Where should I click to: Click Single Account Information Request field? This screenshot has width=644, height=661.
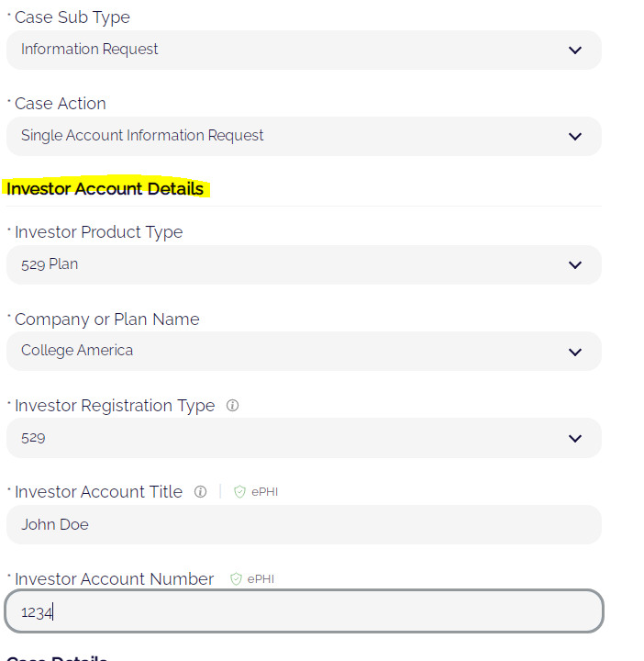point(304,136)
